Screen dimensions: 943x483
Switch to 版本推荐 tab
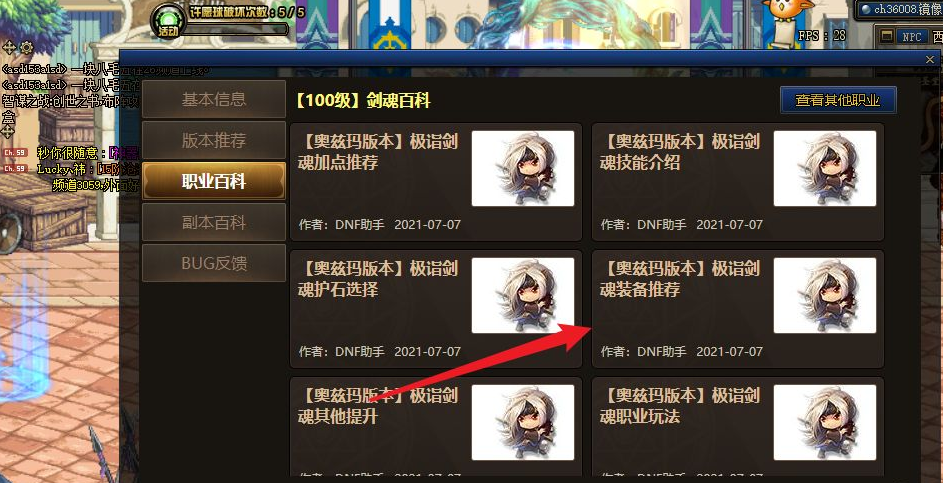[x=213, y=140]
